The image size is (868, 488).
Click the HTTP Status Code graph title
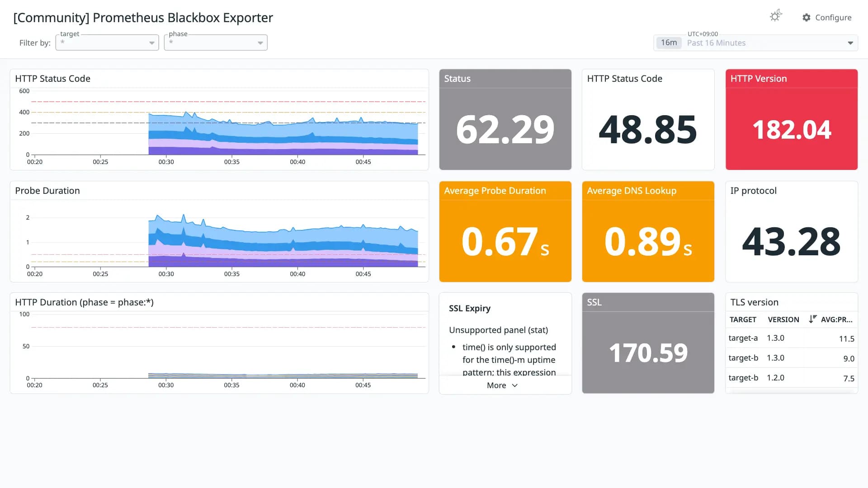tap(52, 79)
